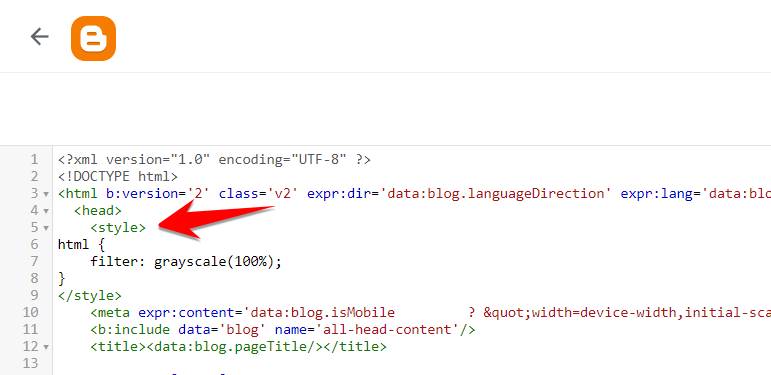Click the closing brace on line 8

[x=61, y=279]
